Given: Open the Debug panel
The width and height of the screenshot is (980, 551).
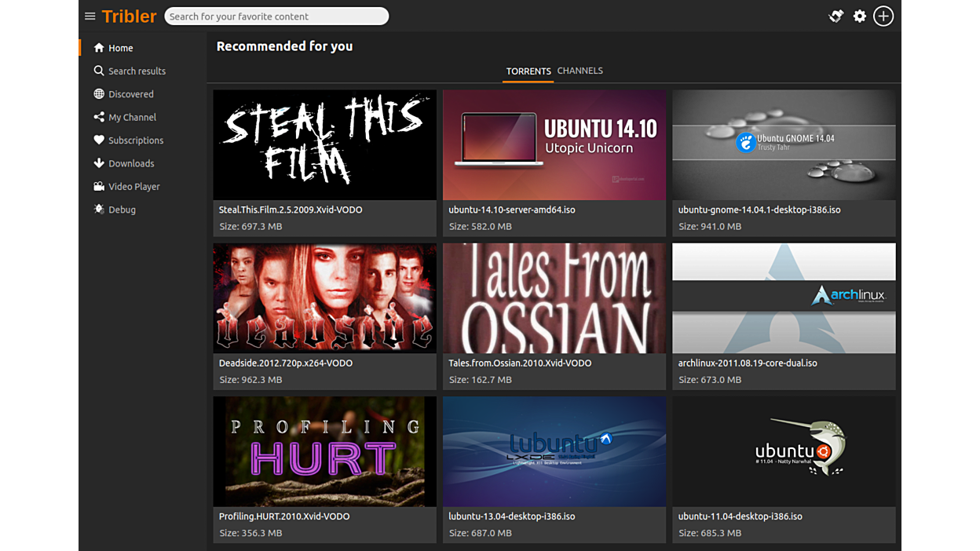Looking at the screenshot, I should coord(122,210).
